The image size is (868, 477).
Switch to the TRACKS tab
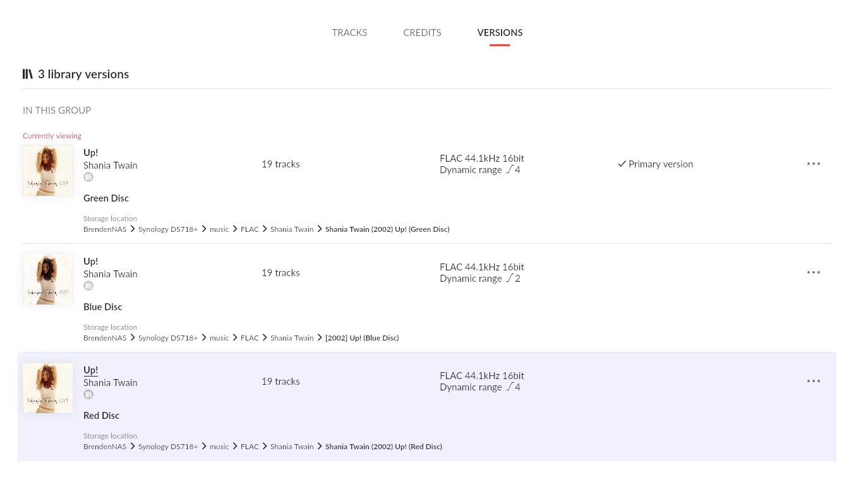349,33
